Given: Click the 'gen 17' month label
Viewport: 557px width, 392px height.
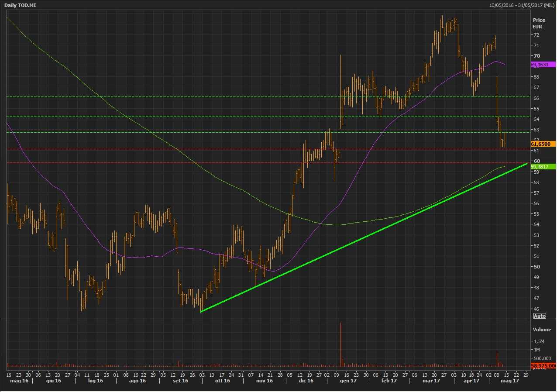Looking at the screenshot, I should click(347, 381).
